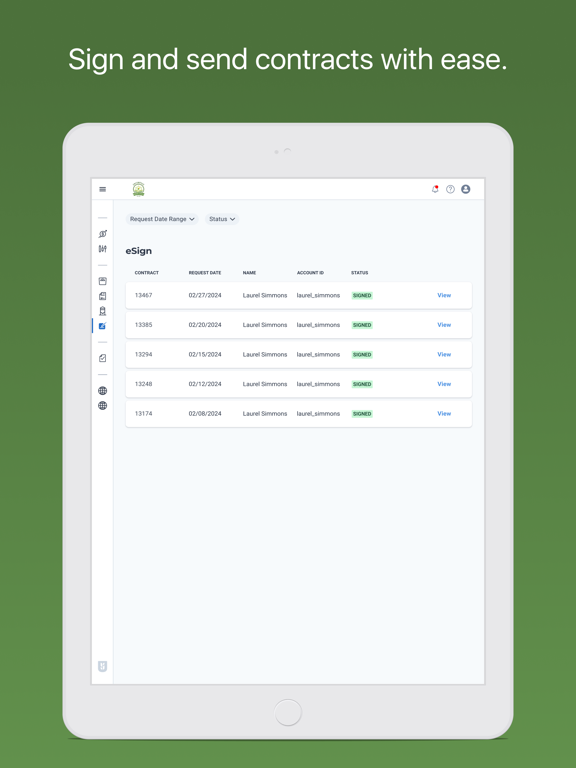Open the notifications bell
576x768 pixels.
[435, 189]
